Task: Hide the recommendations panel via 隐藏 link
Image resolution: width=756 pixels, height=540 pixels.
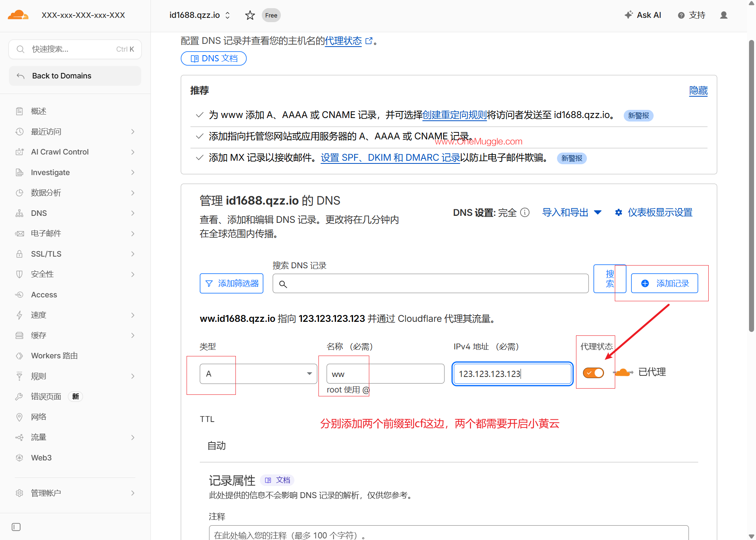Action: pyautogui.click(x=698, y=90)
